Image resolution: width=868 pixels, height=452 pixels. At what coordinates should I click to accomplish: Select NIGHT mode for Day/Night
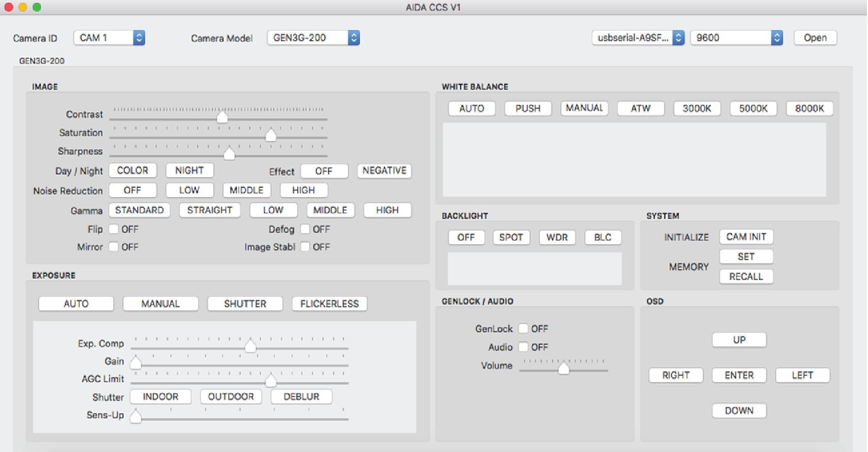tap(189, 171)
